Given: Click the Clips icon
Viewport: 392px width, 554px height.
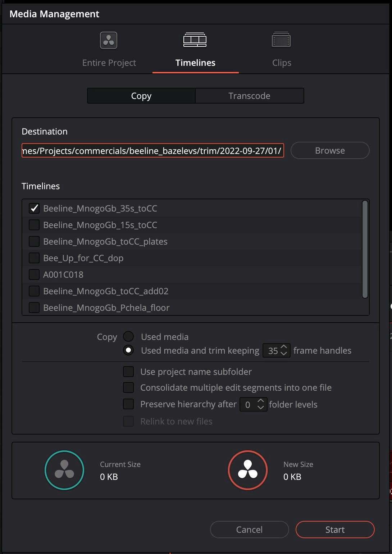Looking at the screenshot, I should tap(281, 40).
